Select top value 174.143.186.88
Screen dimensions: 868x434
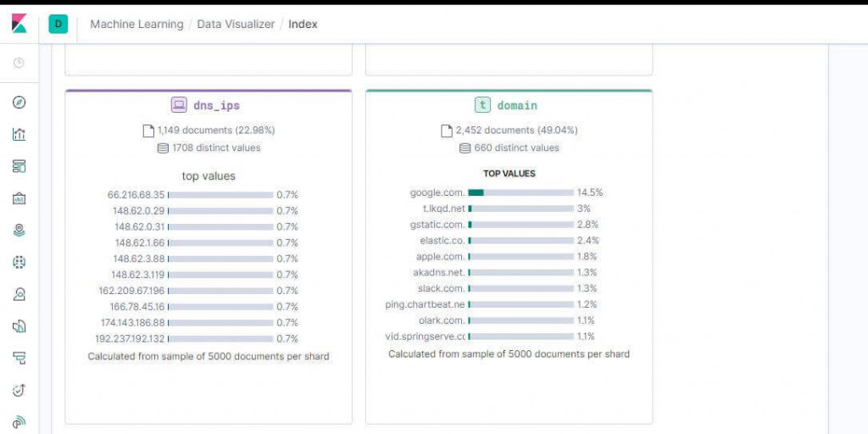pos(133,323)
